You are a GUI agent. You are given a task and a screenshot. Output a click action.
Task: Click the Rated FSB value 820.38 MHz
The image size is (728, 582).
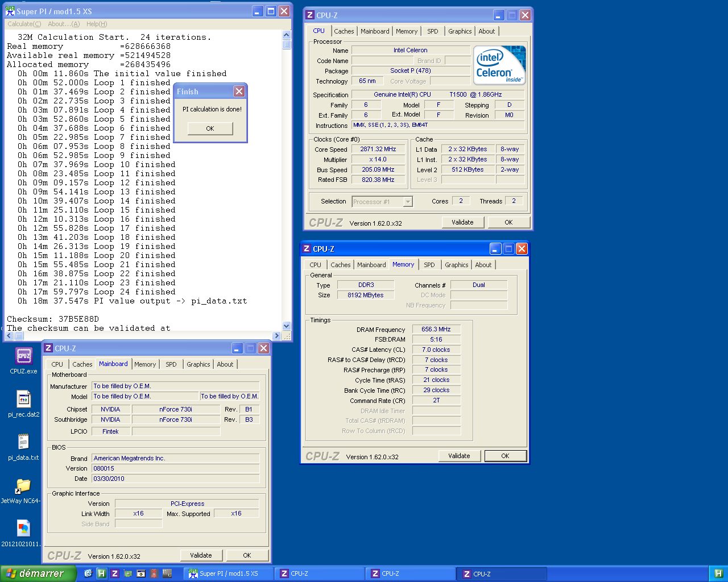point(378,180)
